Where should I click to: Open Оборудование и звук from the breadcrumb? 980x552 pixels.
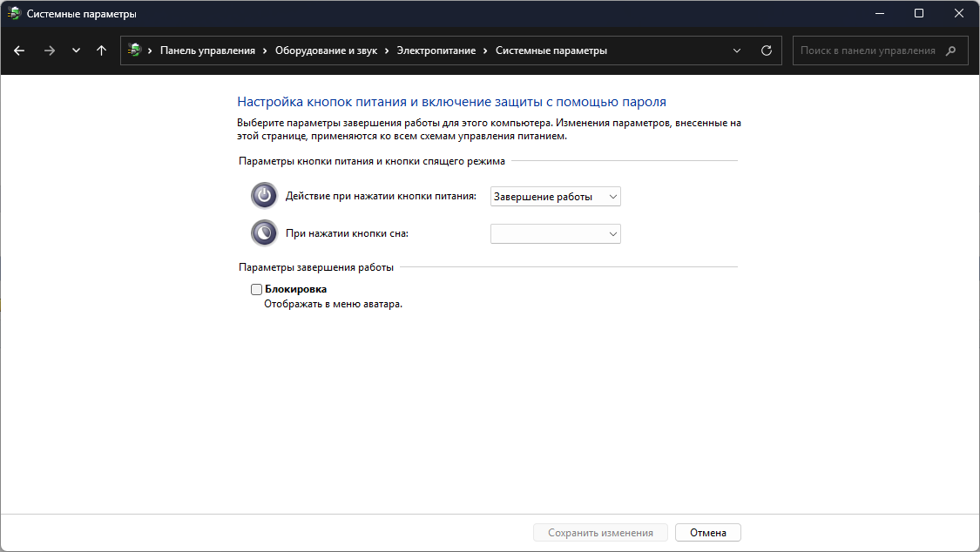coord(325,50)
